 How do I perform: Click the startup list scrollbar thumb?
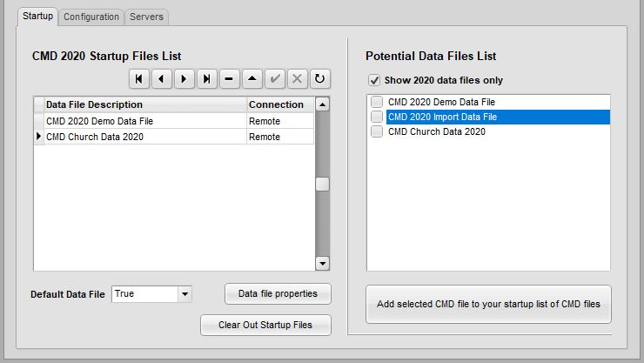coord(322,184)
